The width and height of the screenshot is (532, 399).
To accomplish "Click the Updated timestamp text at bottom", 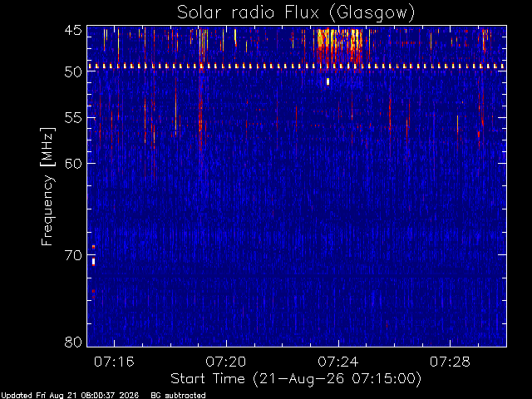I will point(69,396).
